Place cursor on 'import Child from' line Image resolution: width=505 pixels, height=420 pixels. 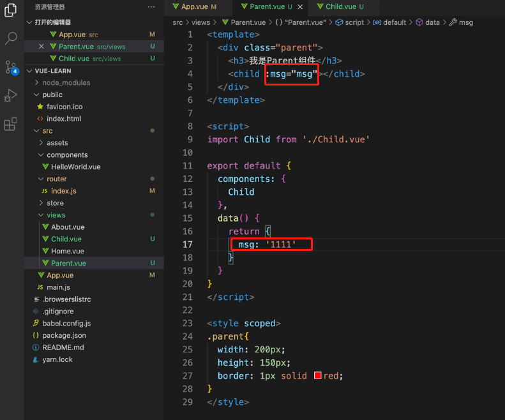pyautogui.click(x=288, y=139)
